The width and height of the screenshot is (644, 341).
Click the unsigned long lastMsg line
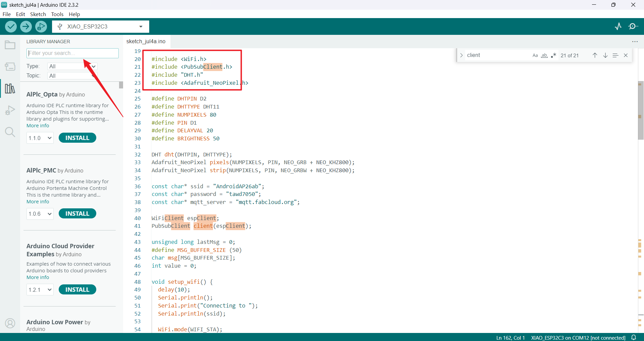click(x=193, y=242)
